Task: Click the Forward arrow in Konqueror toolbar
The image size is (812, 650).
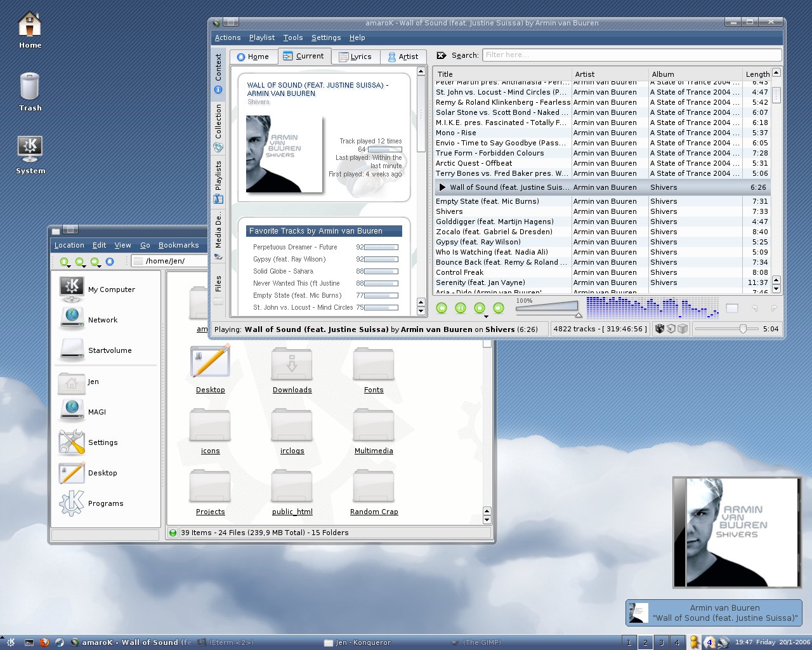Action: click(x=95, y=262)
